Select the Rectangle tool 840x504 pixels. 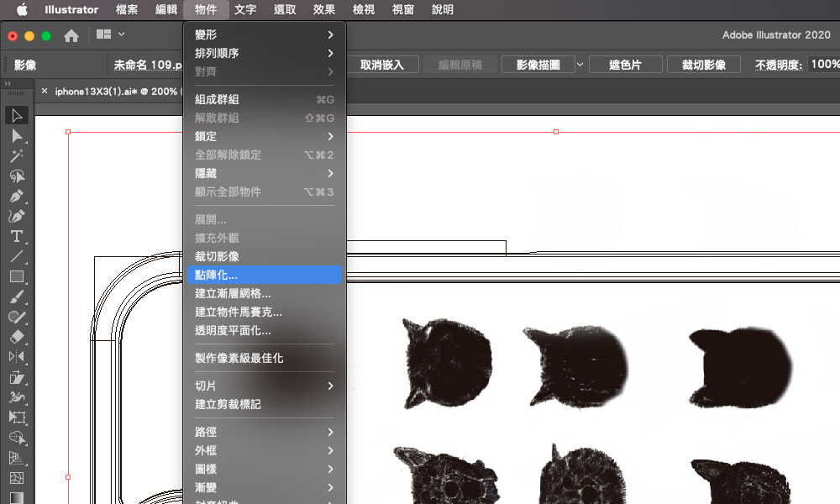(x=17, y=276)
